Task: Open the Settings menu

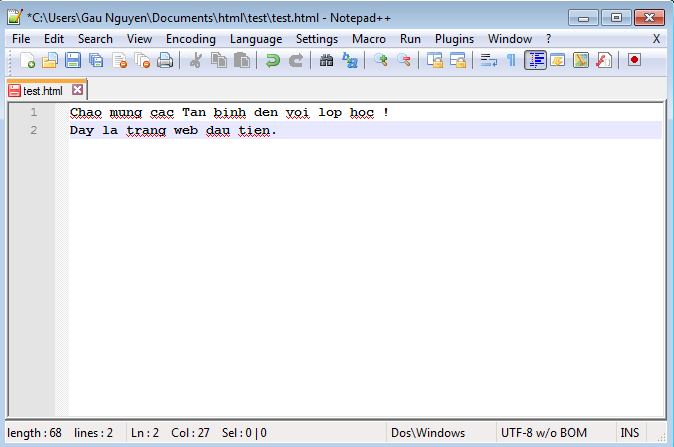Action: (317, 39)
